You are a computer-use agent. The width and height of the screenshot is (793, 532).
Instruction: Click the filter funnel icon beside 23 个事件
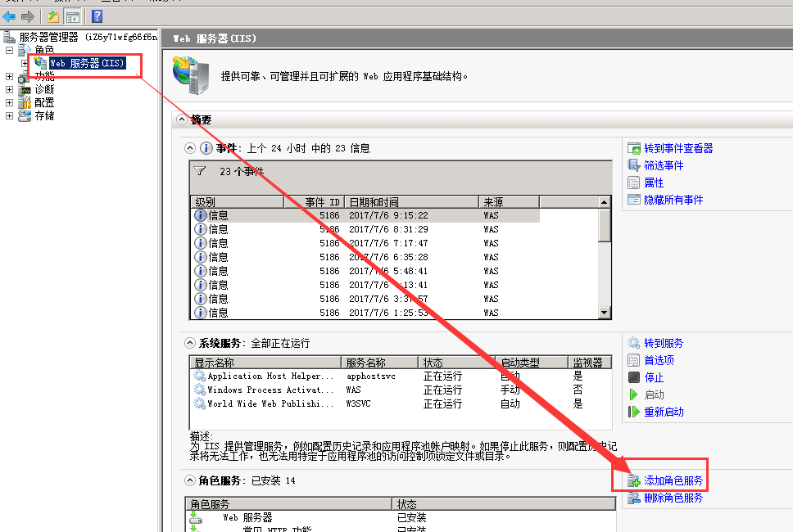pyautogui.click(x=200, y=171)
